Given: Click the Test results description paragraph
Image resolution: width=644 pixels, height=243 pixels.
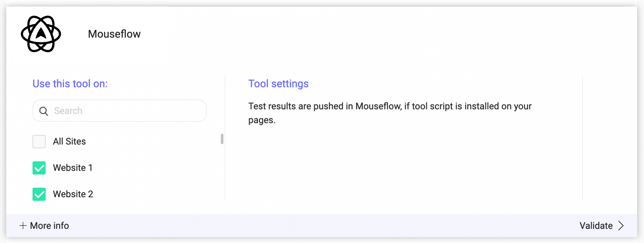Looking at the screenshot, I should (390, 113).
